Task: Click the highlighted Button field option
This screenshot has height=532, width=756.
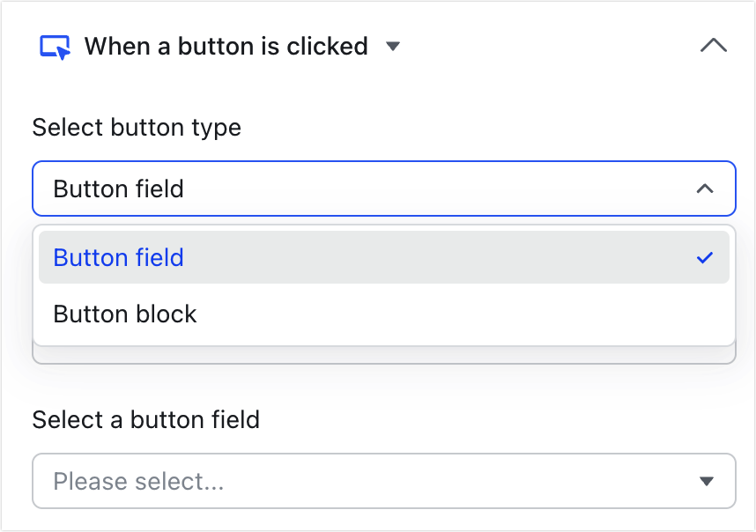Action: [118, 257]
